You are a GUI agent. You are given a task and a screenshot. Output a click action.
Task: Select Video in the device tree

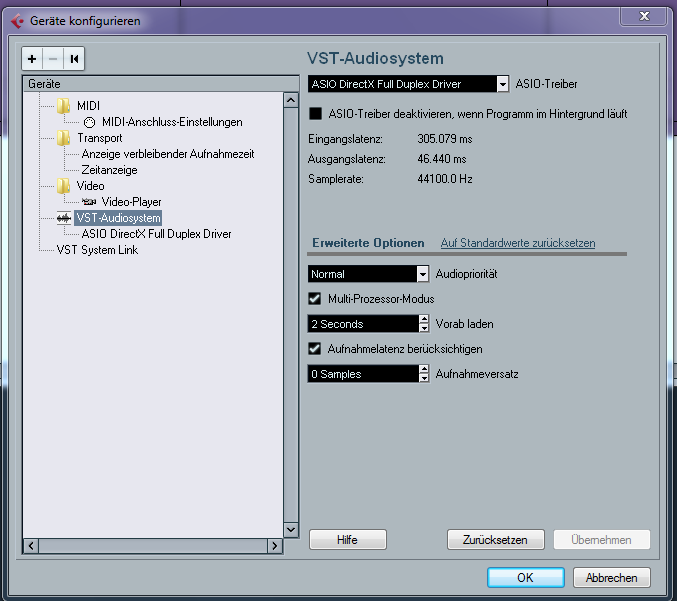coord(90,186)
